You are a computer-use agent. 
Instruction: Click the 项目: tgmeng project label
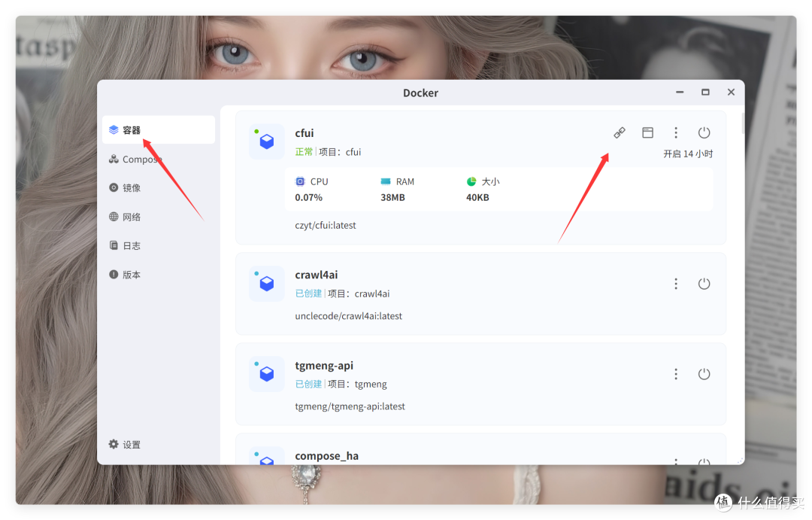coord(357,384)
